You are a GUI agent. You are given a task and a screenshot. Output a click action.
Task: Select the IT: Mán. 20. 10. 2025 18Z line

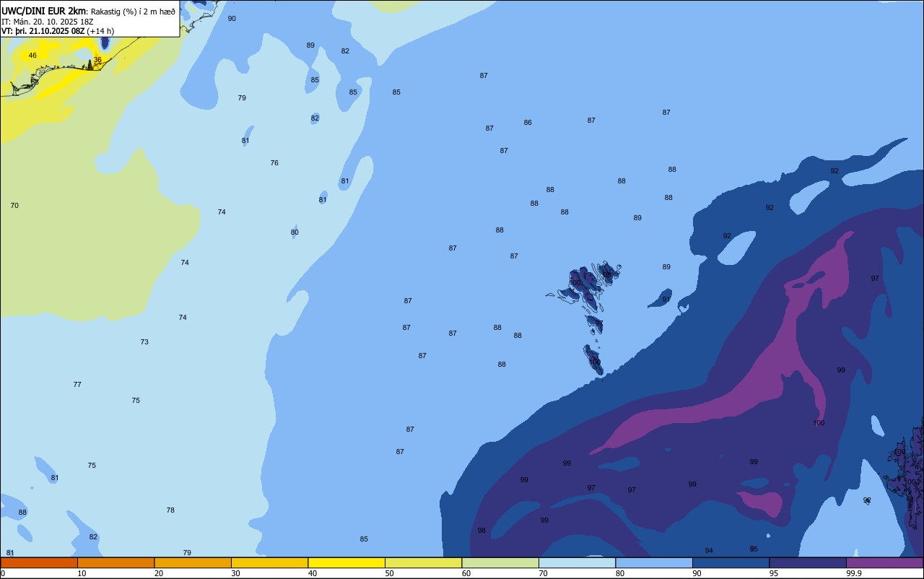click(x=47, y=22)
